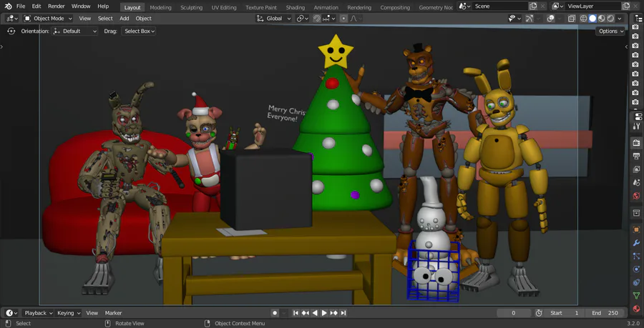Jump to the timeline start frame
This screenshot has width=644, height=328.
(x=296, y=313)
